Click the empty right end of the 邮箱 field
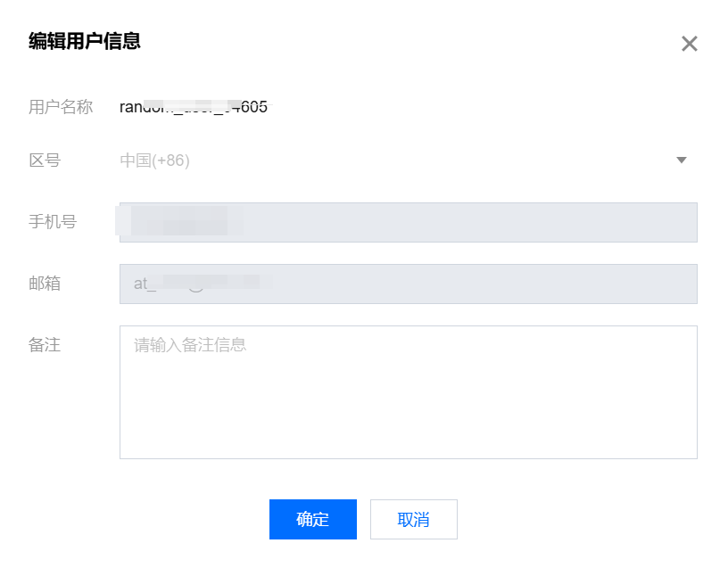728x568 pixels. [625, 284]
